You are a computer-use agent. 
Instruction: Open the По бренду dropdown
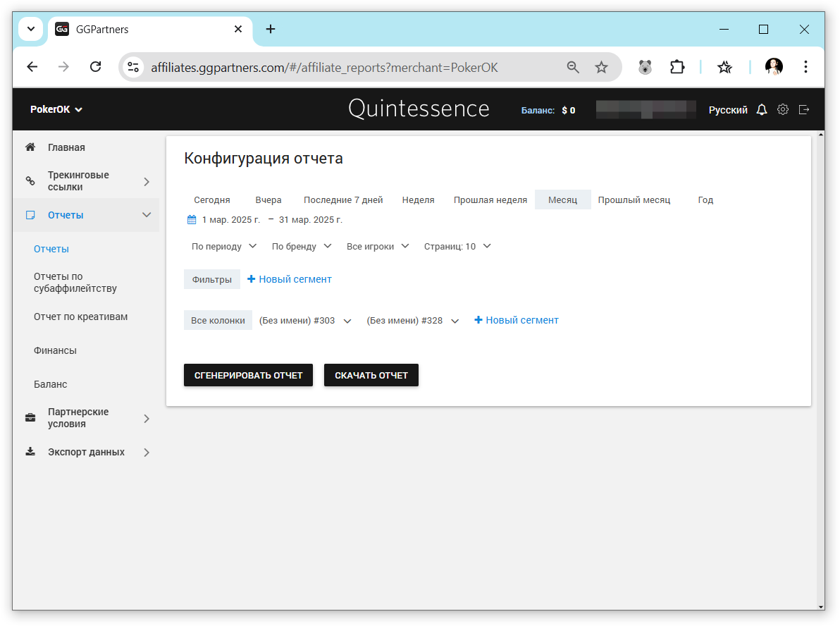coord(302,247)
